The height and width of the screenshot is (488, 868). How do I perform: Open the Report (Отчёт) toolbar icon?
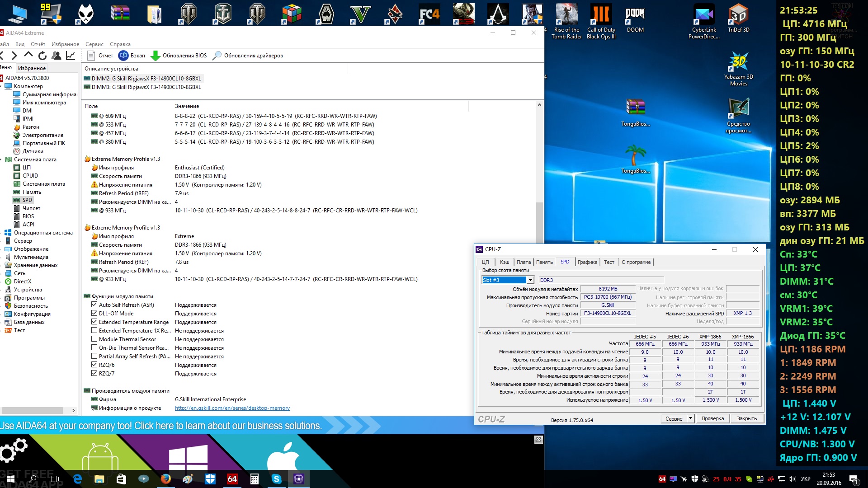click(91, 56)
